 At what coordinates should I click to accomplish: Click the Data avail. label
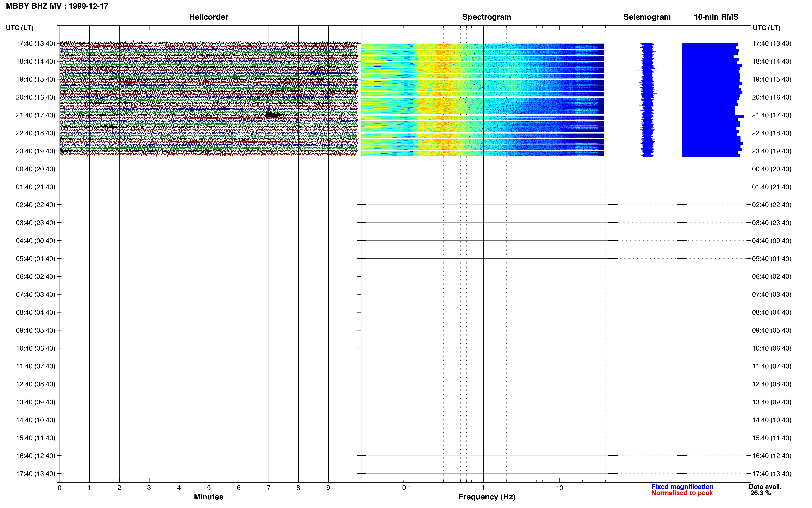click(765, 486)
